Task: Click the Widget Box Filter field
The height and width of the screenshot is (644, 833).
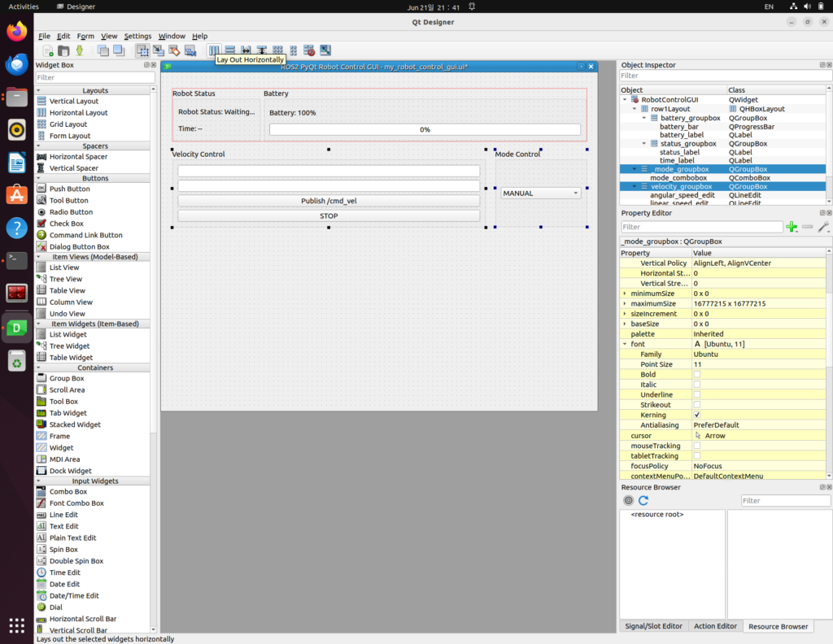Action: tap(95, 77)
